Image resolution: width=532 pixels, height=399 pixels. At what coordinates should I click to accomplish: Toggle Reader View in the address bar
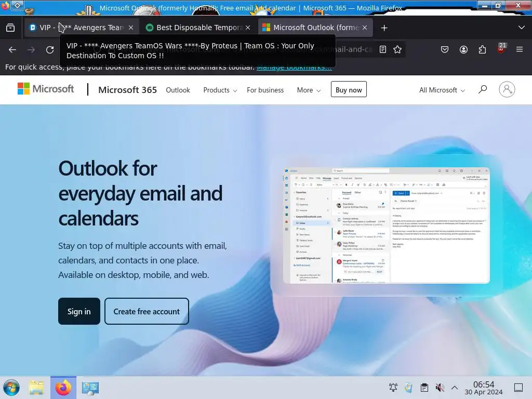(383, 49)
